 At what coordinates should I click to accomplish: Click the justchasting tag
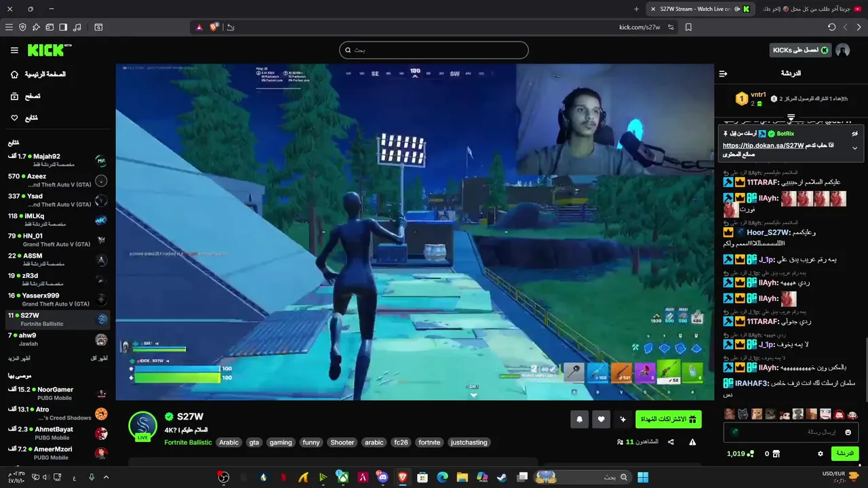click(469, 443)
